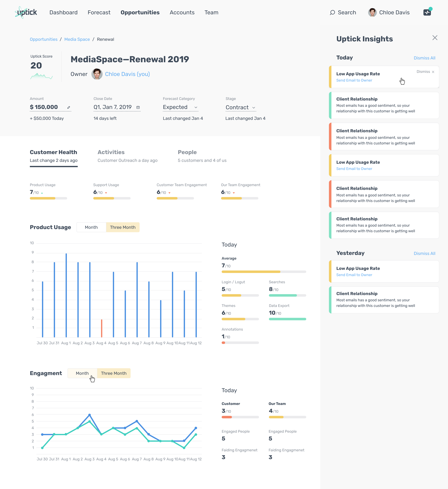Expand the Forecast Category Expected dropdown
This screenshot has height=489, width=448.
(196, 107)
